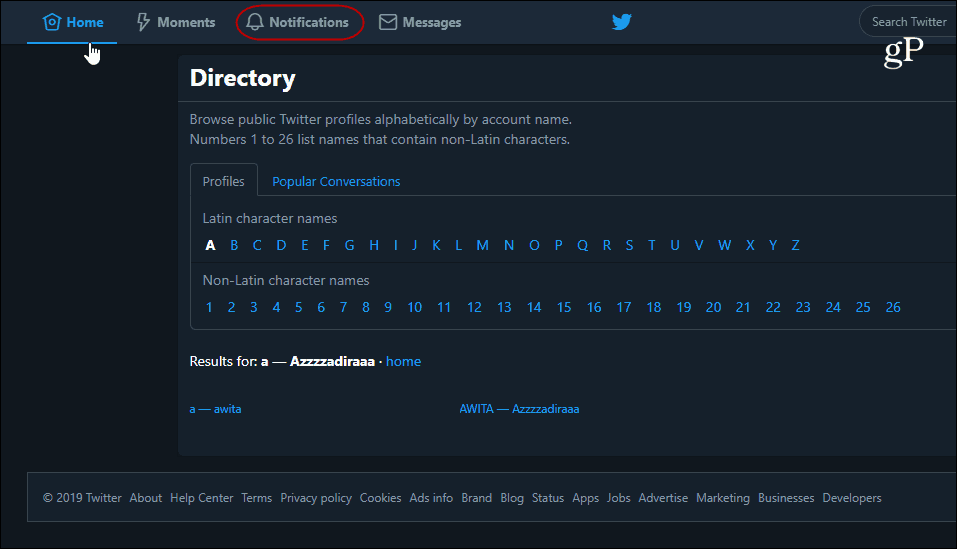Browse profiles starting with letter M
Viewport: 957px width, 549px height.
(482, 245)
